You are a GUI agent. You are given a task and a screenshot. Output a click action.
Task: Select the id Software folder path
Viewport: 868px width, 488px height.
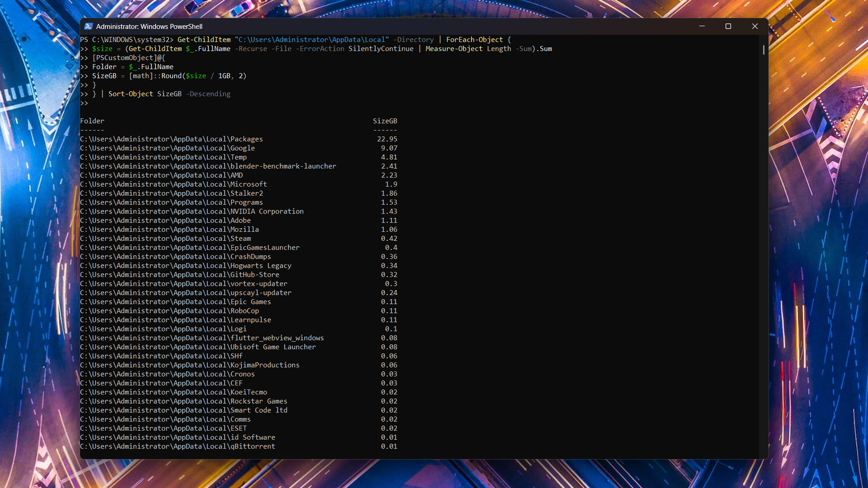[x=178, y=438]
